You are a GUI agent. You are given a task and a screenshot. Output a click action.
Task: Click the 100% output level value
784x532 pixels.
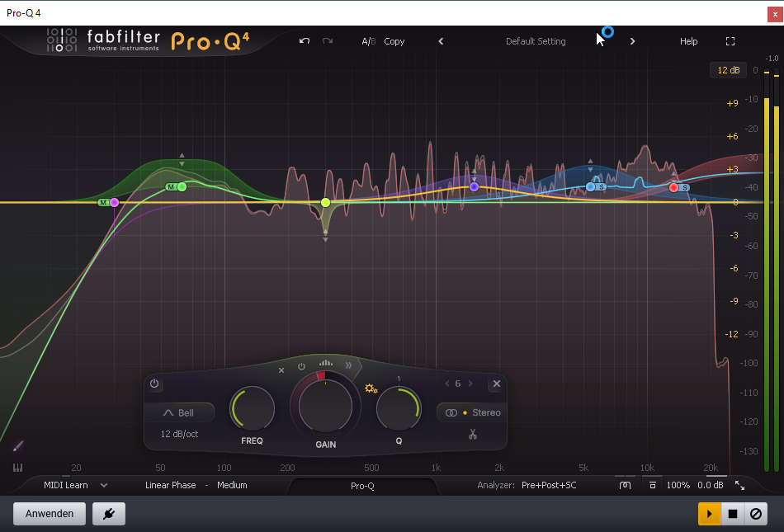coord(678,485)
